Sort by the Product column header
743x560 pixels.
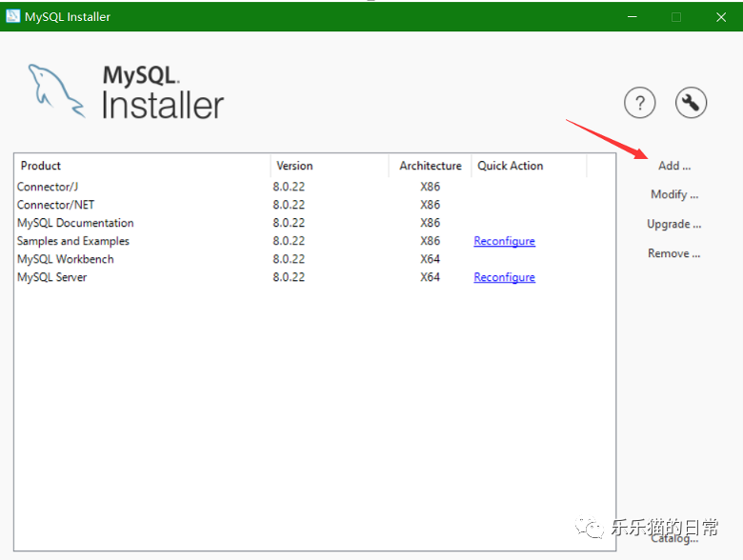point(143,166)
